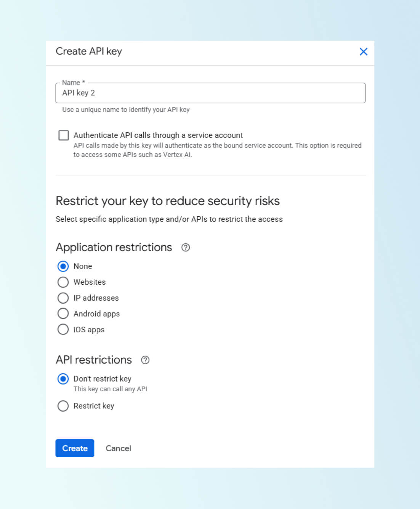Click the Vertex AI service account description text
Viewport: 420px width, 509px height.
pyautogui.click(x=217, y=150)
